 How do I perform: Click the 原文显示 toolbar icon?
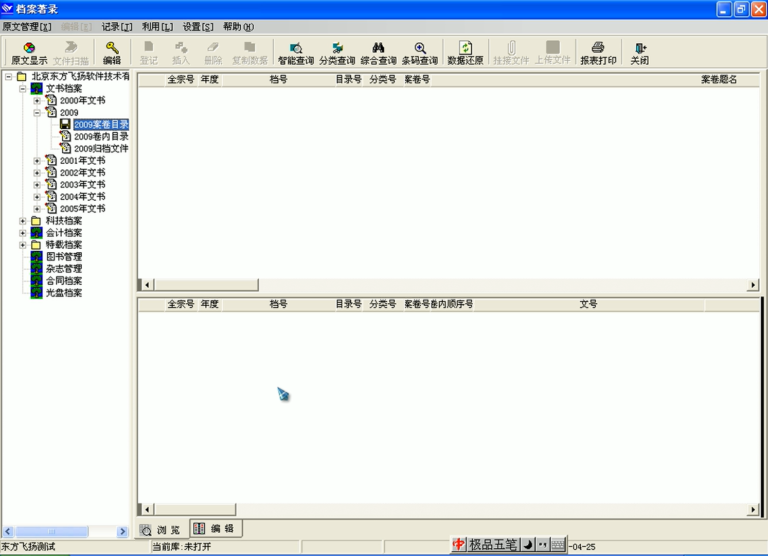pyautogui.click(x=29, y=53)
